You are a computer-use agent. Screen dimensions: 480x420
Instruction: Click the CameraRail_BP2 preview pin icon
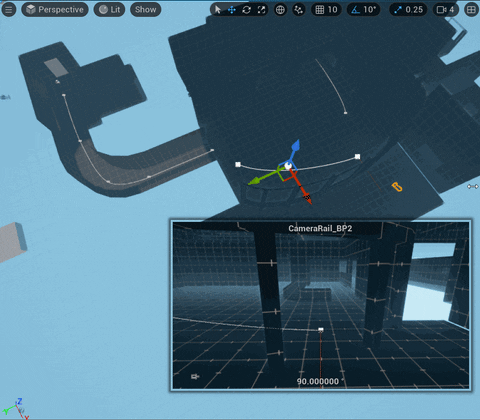point(195,377)
